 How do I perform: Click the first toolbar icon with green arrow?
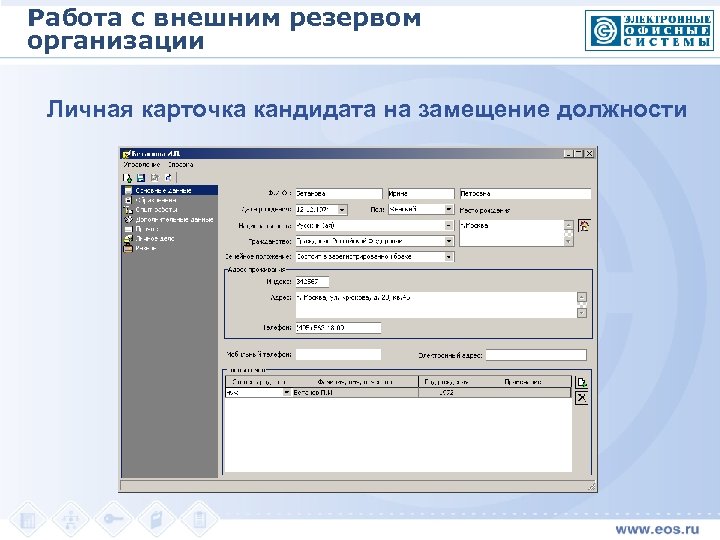pos(128,178)
